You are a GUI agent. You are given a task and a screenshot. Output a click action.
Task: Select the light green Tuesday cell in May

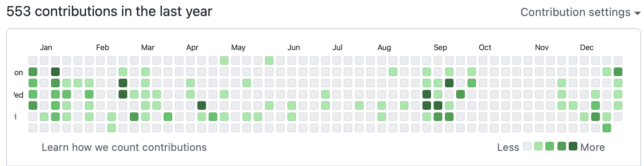(247, 83)
